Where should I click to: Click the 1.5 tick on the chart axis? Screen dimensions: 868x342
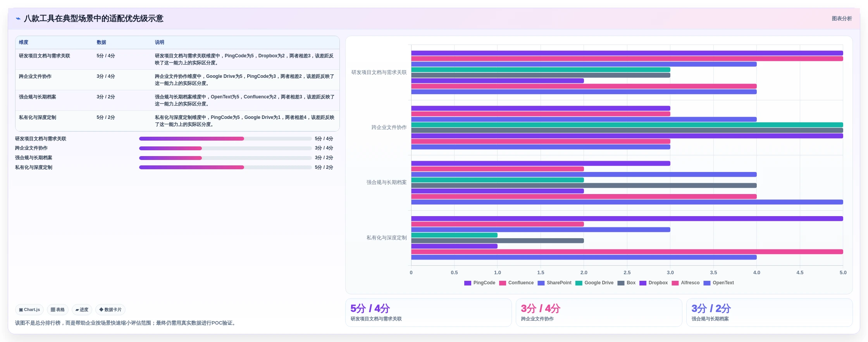pos(541,273)
